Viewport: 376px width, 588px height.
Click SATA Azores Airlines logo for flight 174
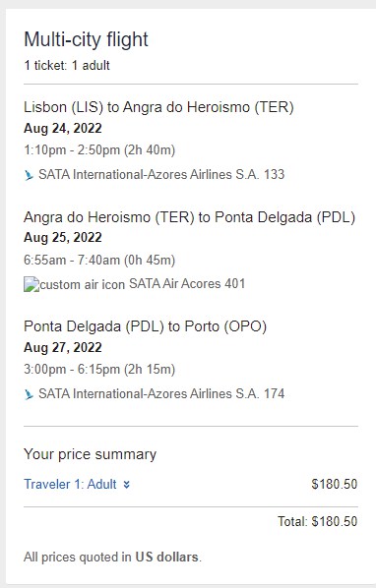[x=29, y=394]
